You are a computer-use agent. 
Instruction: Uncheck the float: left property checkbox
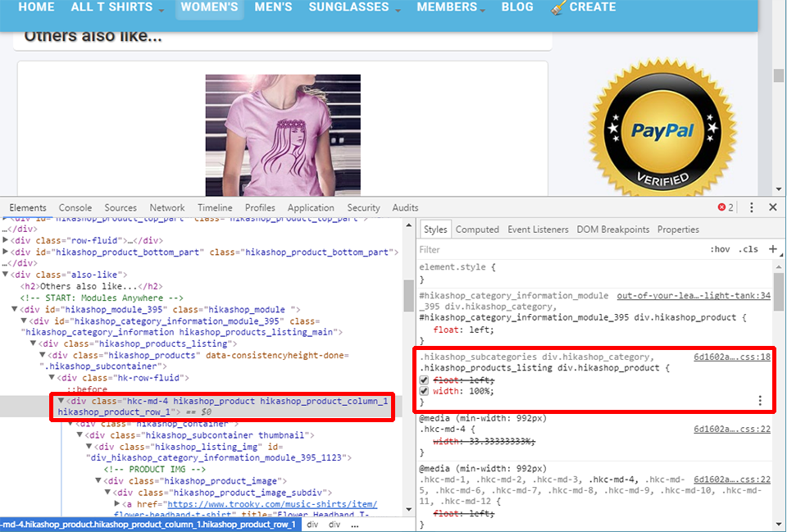[425, 380]
